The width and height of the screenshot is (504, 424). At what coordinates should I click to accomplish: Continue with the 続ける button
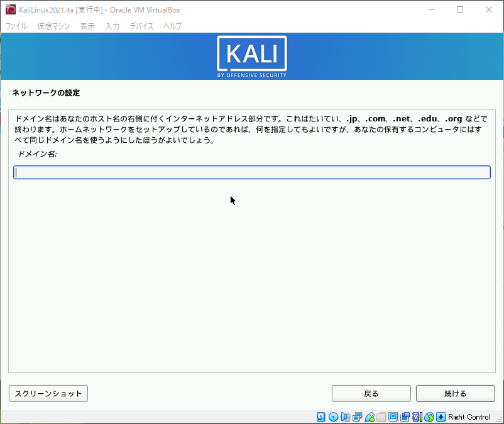(456, 393)
